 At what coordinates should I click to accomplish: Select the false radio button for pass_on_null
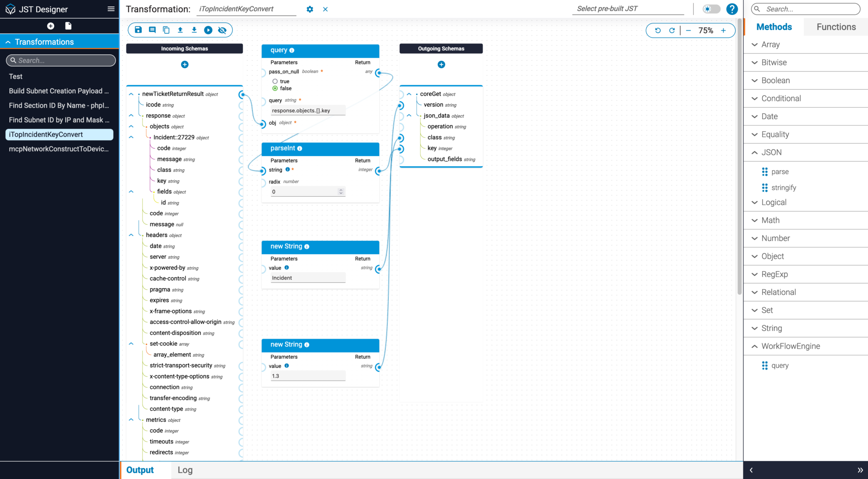point(275,88)
